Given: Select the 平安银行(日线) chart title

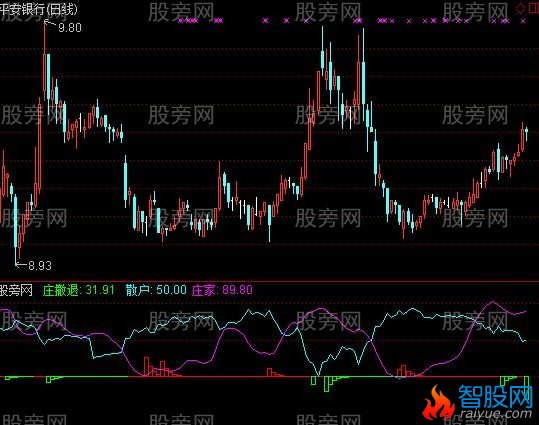Looking at the screenshot, I should click(x=38, y=9).
